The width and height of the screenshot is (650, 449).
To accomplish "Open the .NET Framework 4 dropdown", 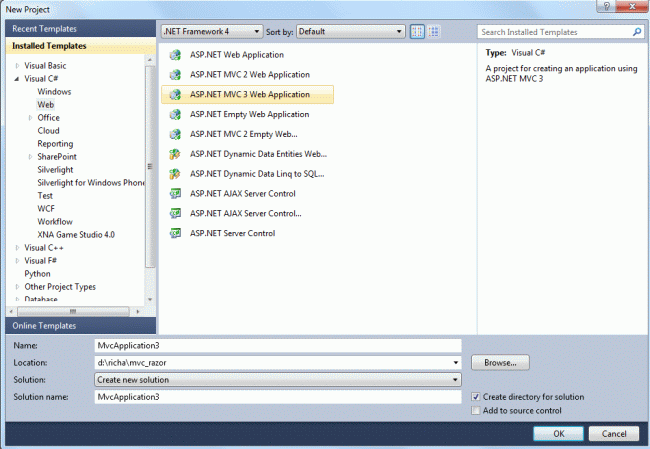I will click(x=212, y=32).
